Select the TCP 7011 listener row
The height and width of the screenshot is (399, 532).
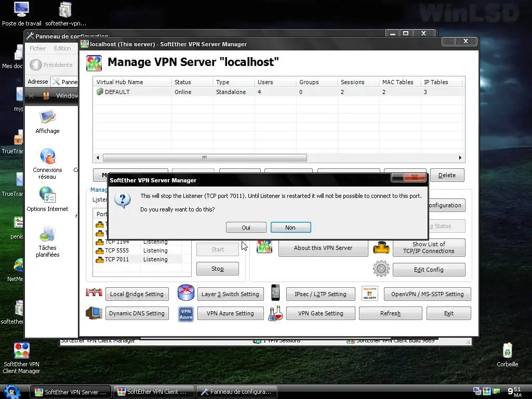(x=138, y=259)
